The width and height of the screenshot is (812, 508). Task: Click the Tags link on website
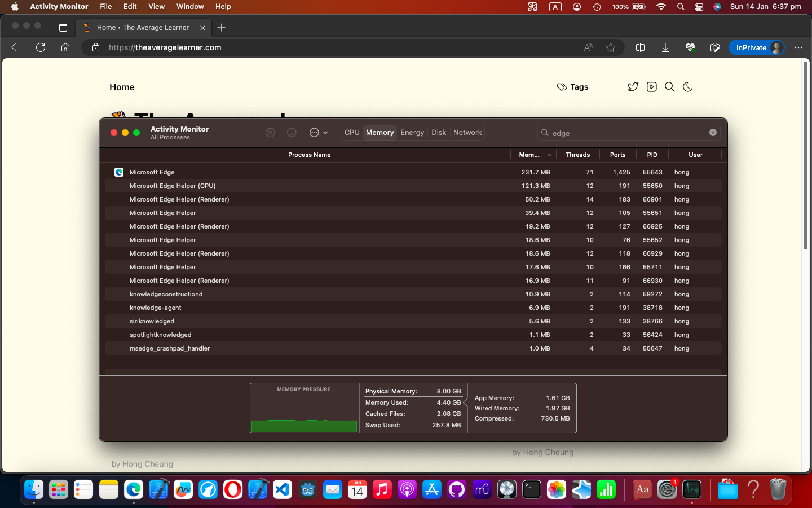[573, 87]
